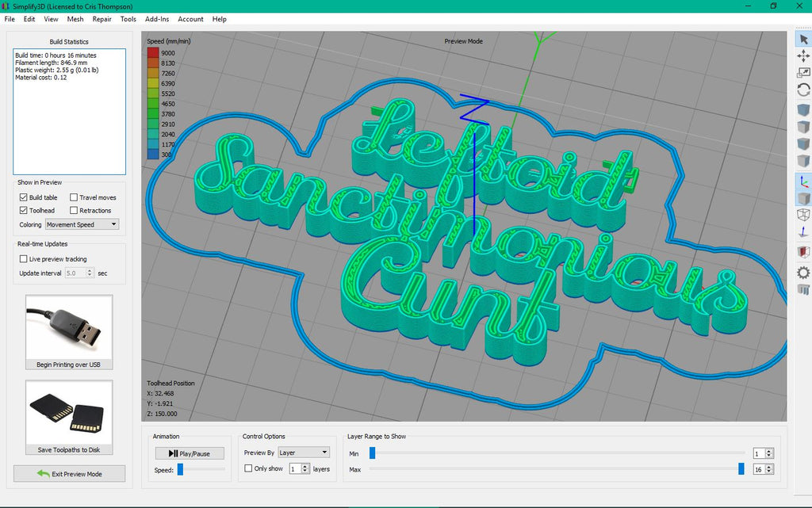Enable Travel moves in preview
812x508 pixels.
(74, 197)
